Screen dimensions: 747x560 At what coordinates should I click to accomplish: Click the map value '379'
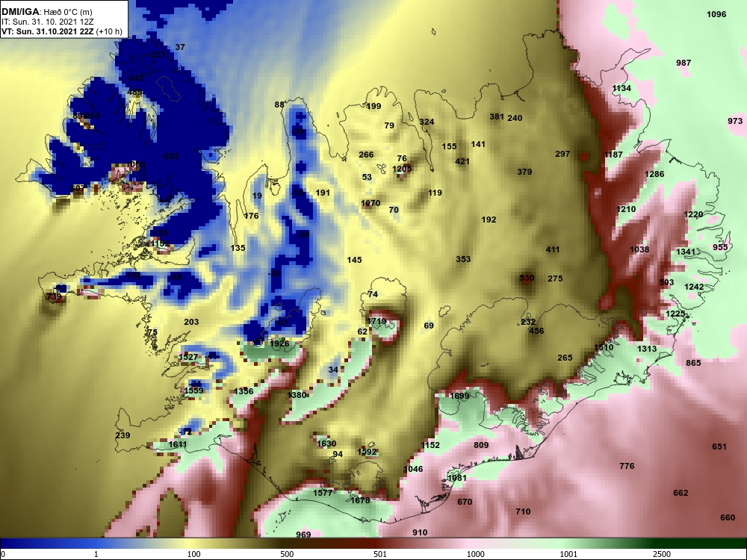[x=524, y=172]
